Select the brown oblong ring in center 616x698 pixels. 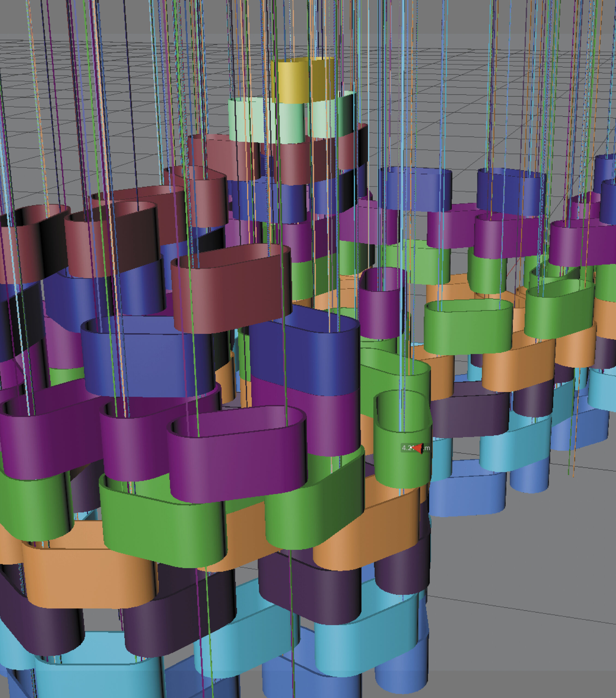pyautogui.click(x=231, y=288)
